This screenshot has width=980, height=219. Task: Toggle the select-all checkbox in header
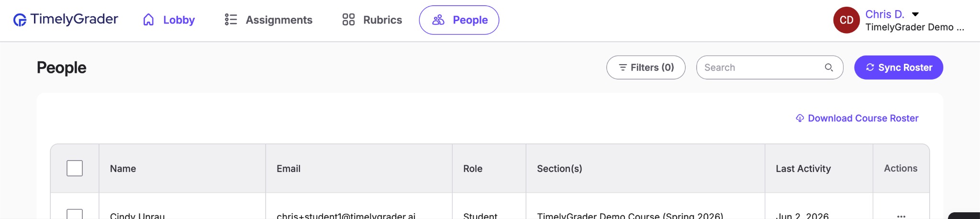(75, 168)
